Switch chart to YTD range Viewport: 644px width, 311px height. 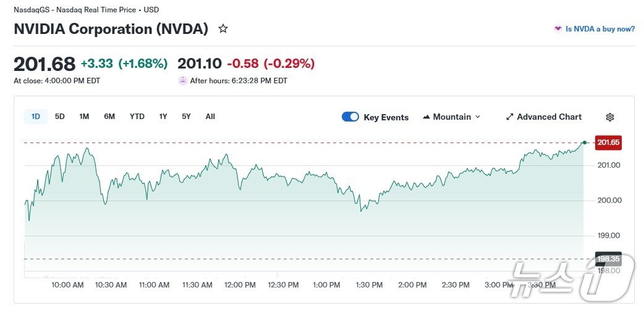(x=137, y=117)
